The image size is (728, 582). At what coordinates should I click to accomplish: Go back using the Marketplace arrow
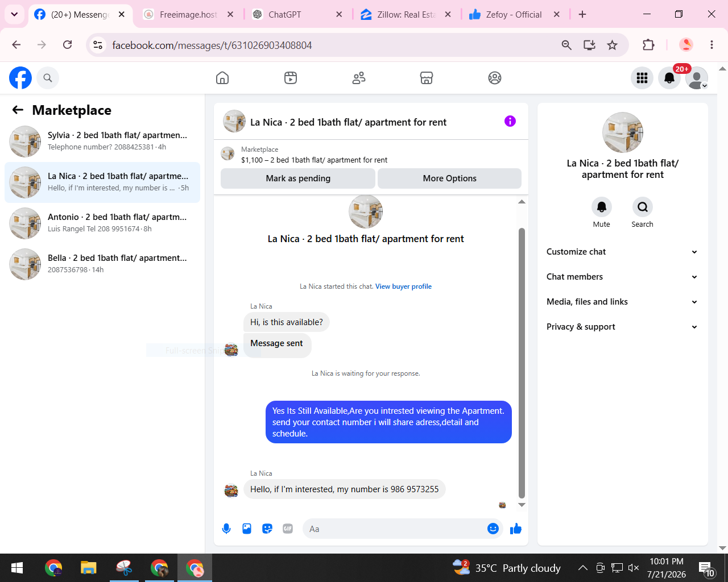(18, 110)
